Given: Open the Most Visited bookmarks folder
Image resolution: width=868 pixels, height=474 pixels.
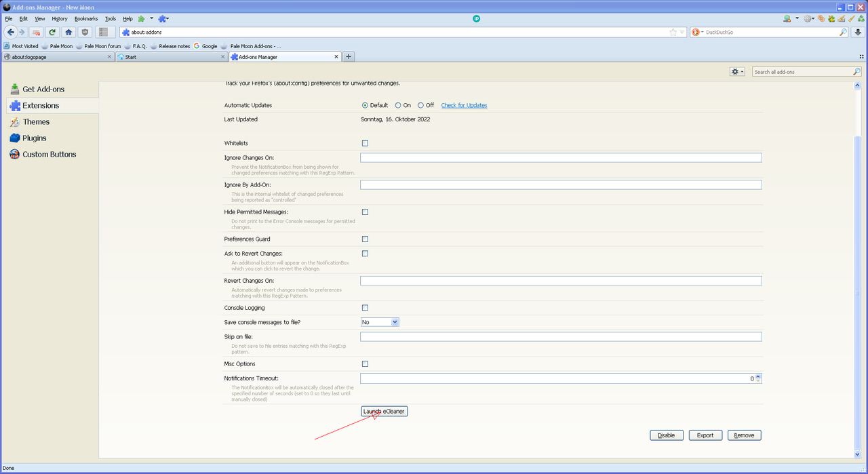Looking at the screenshot, I should pyautogui.click(x=21, y=46).
